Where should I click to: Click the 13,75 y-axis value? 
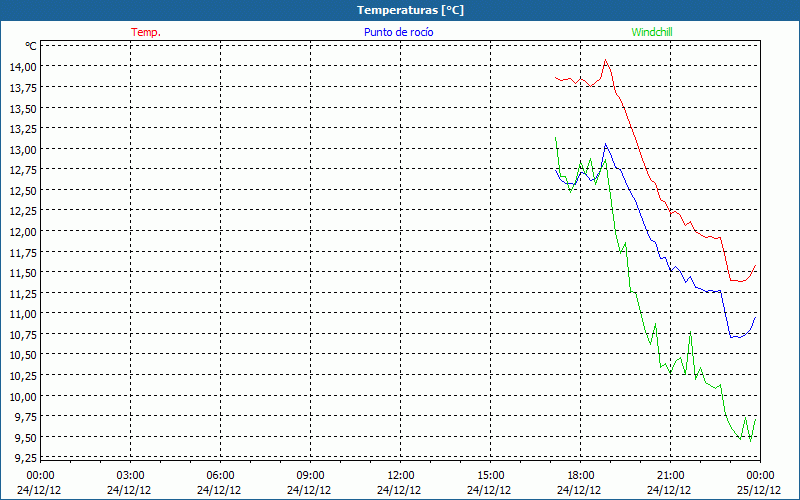[23, 87]
